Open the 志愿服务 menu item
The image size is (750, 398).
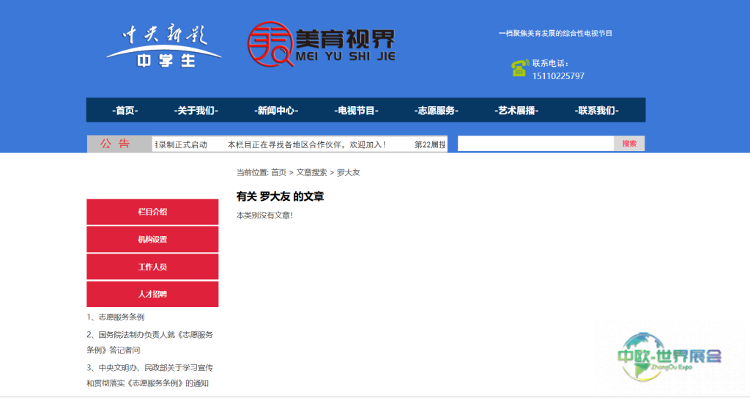[436, 111]
